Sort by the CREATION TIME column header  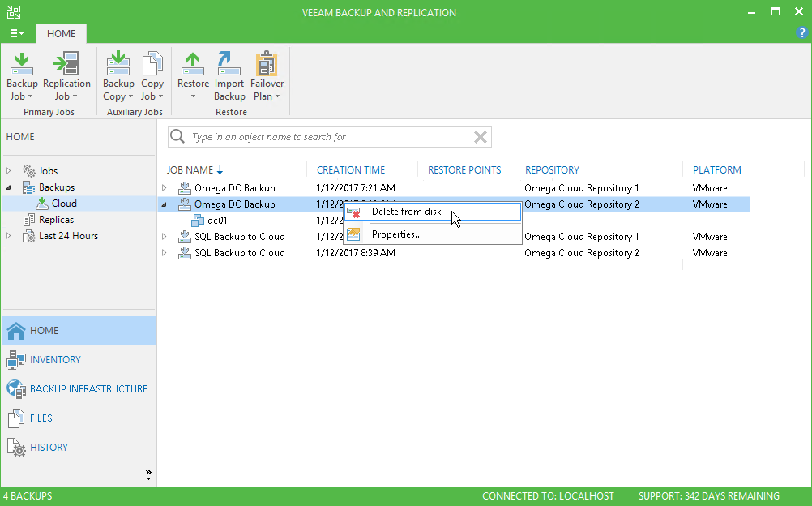coord(351,170)
